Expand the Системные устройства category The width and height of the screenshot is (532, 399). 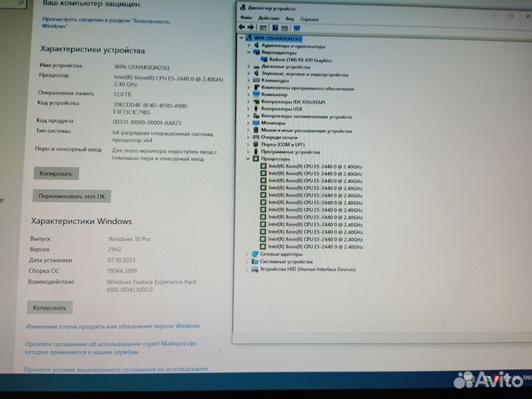coord(247,262)
